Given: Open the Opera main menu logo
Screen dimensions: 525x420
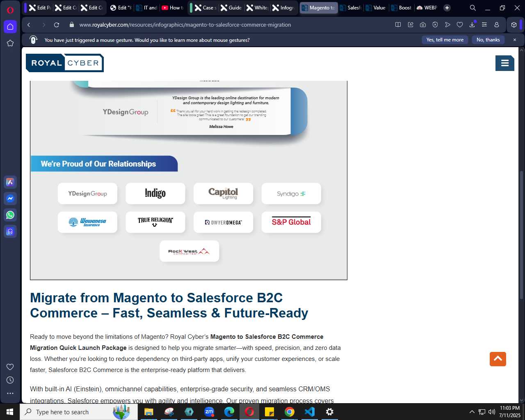Looking at the screenshot, I should [10, 10].
